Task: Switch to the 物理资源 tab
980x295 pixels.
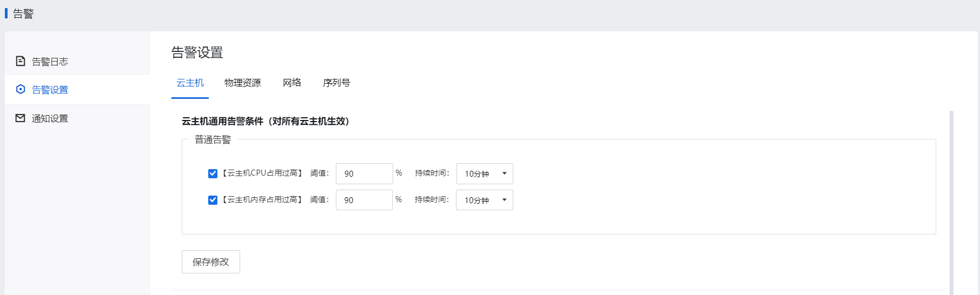Action: [x=242, y=83]
